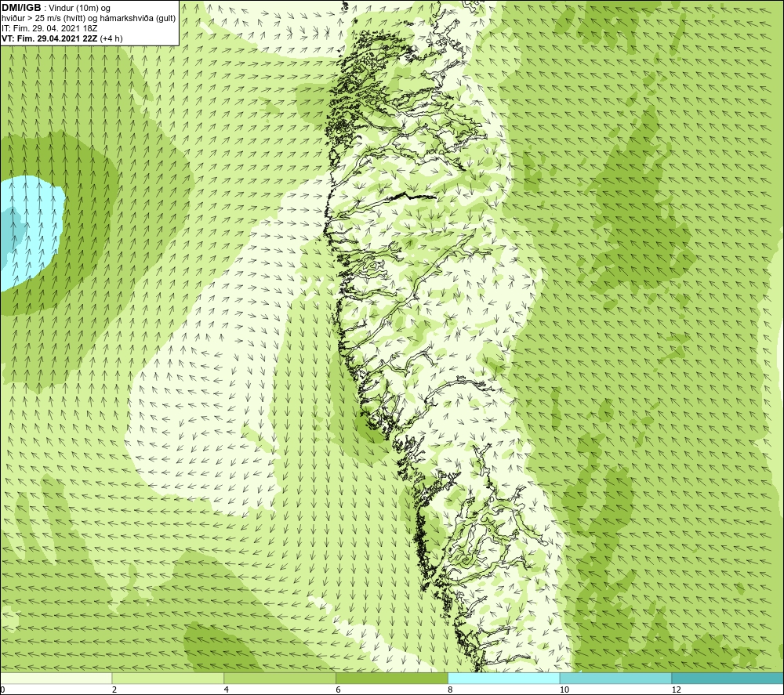Click the scale label '12'
The height and width of the screenshot is (695, 784).
tap(677, 690)
